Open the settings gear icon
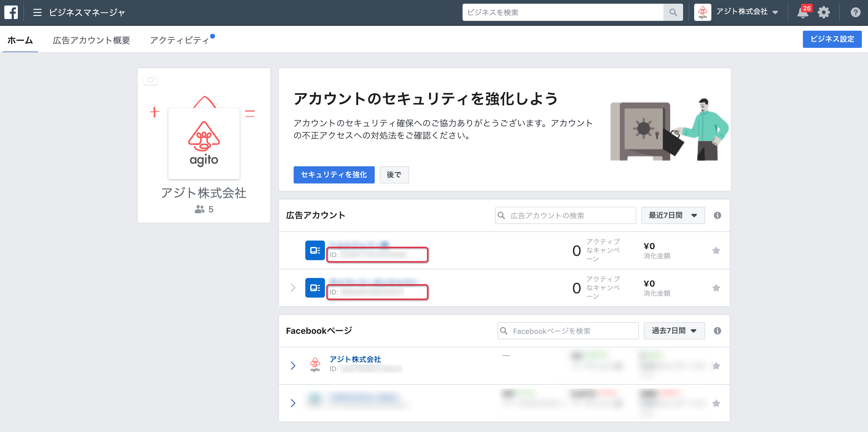 (823, 13)
